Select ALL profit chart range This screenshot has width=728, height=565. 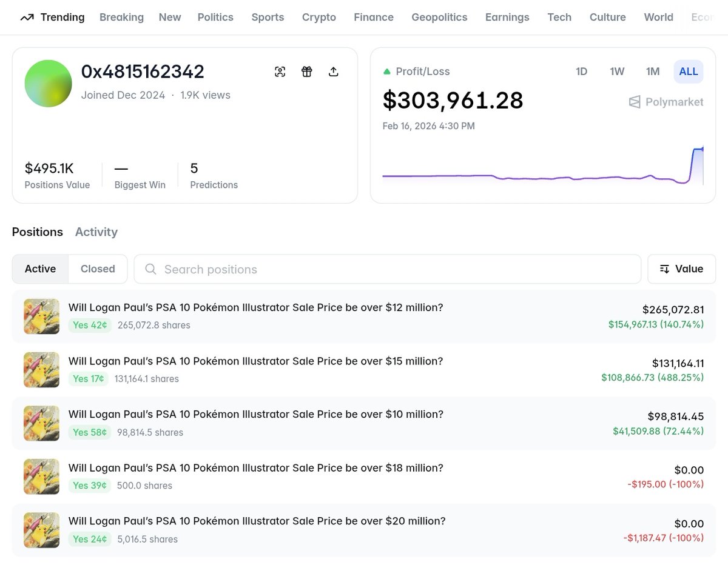689,72
